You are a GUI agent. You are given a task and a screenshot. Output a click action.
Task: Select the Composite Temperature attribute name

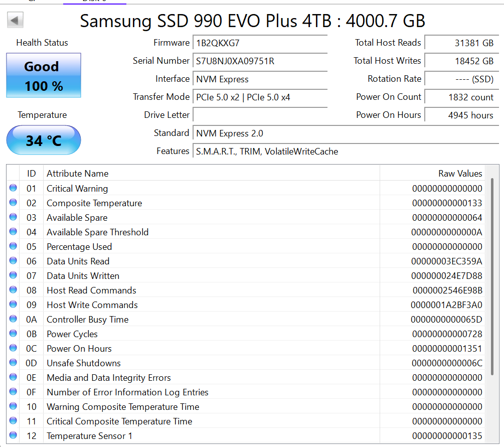pyautogui.click(x=94, y=203)
